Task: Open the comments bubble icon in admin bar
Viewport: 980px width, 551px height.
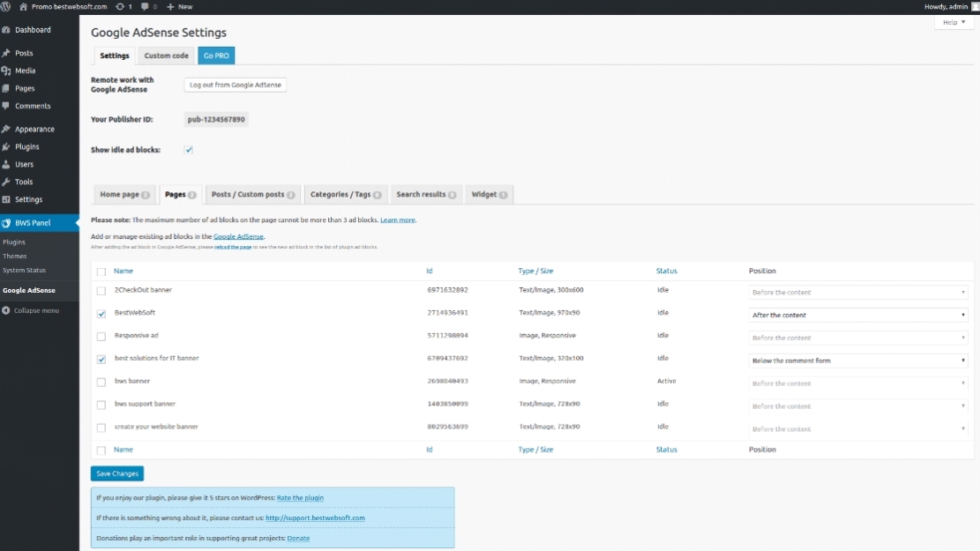Action: (x=145, y=7)
